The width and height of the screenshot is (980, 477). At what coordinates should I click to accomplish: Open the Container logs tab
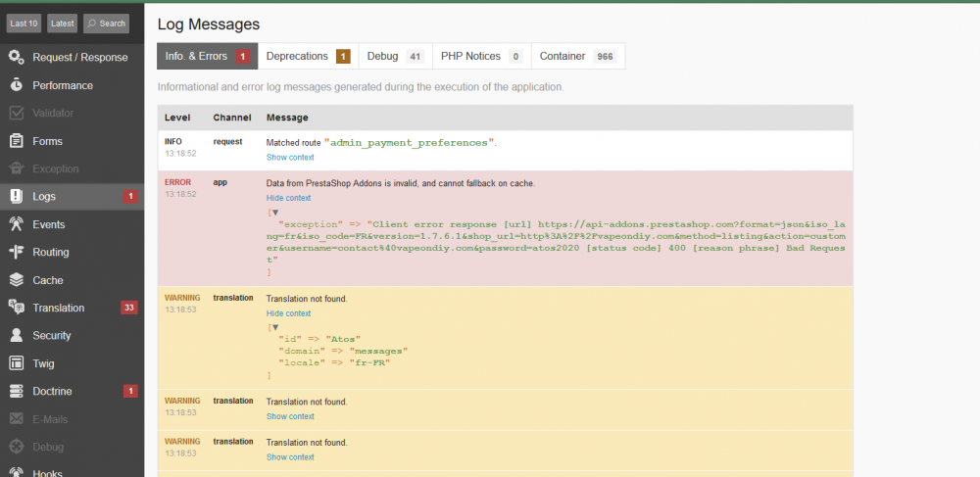(x=577, y=57)
